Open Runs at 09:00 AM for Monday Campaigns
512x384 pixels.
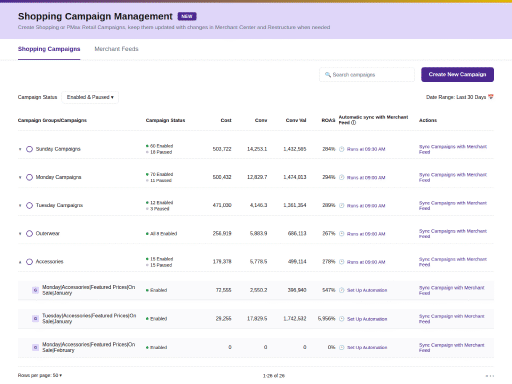366,177
